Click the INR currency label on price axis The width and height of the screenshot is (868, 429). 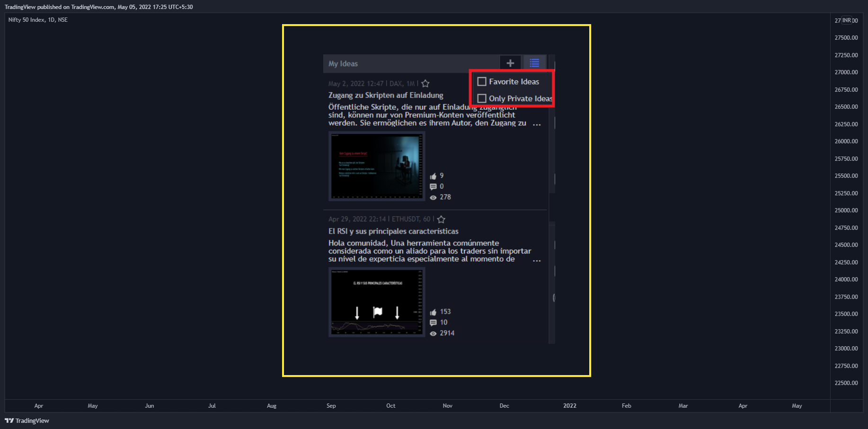click(847, 20)
